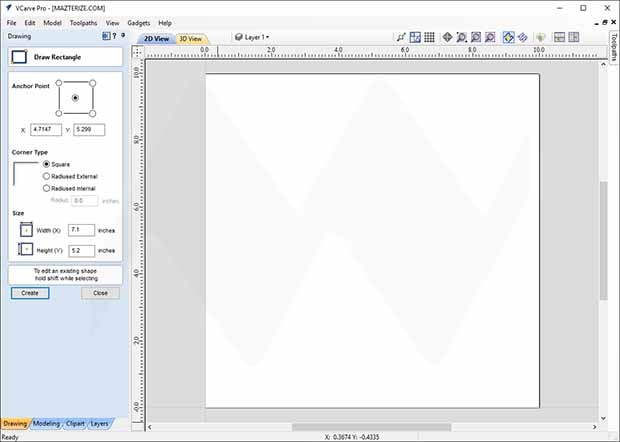Click the Height (Y) input field
The width and height of the screenshot is (620, 442).
click(81, 250)
